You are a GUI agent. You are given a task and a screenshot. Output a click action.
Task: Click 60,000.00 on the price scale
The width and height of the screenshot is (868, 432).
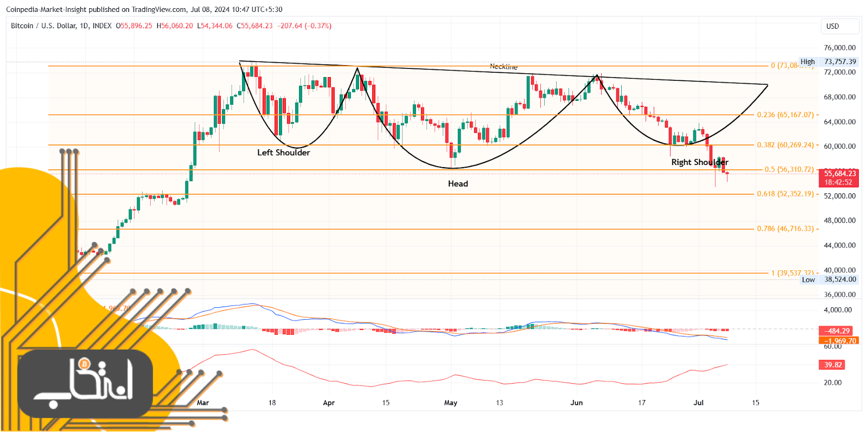840,147
